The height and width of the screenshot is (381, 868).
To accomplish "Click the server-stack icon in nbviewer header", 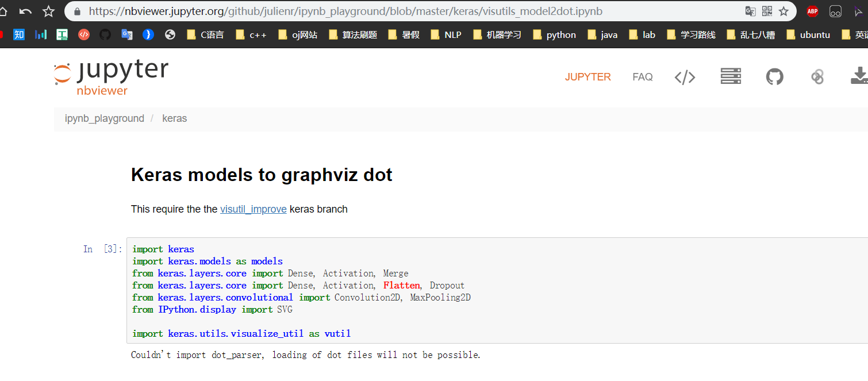I will [x=731, y=76].
